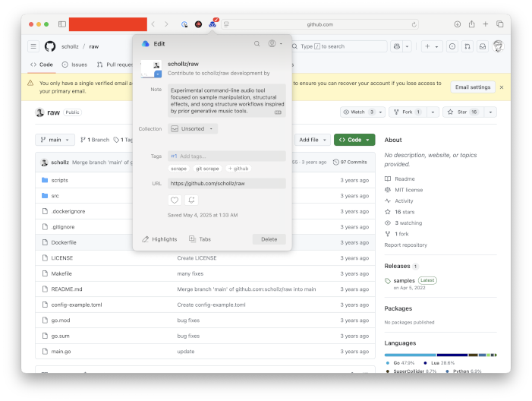The height and width of the screenshot is (401, 532).
Task: Expand Fork options dropdown arrow
Action: pos(433,112)
